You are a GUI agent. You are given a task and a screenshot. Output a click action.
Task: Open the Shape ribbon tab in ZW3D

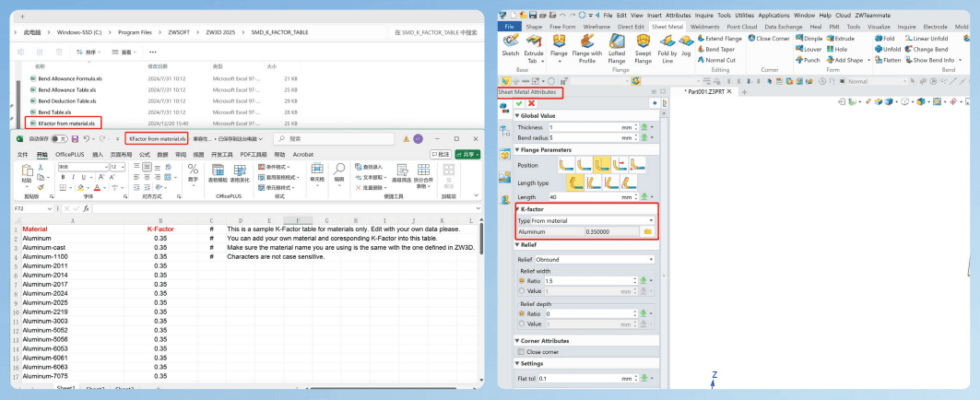[x=534, y=27]
